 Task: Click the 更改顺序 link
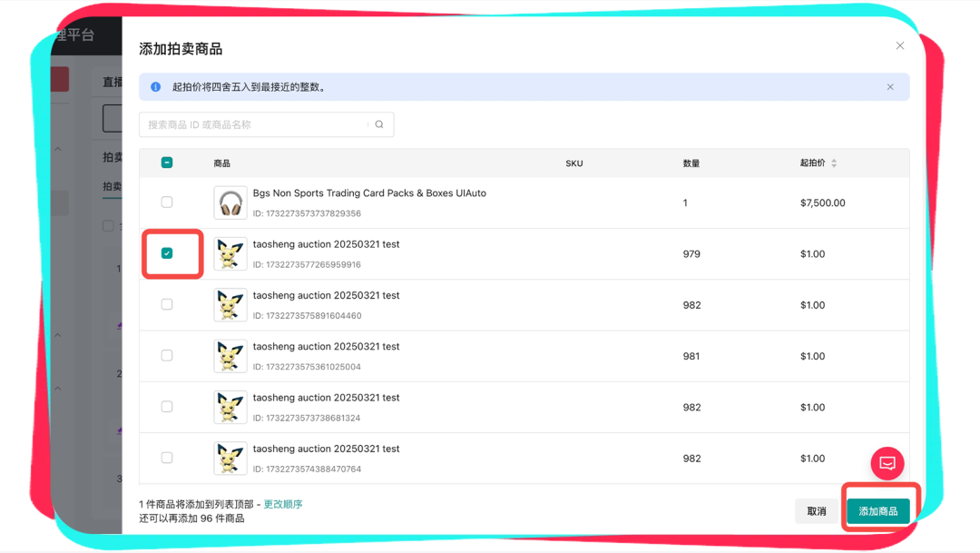[x=283, y=504]
